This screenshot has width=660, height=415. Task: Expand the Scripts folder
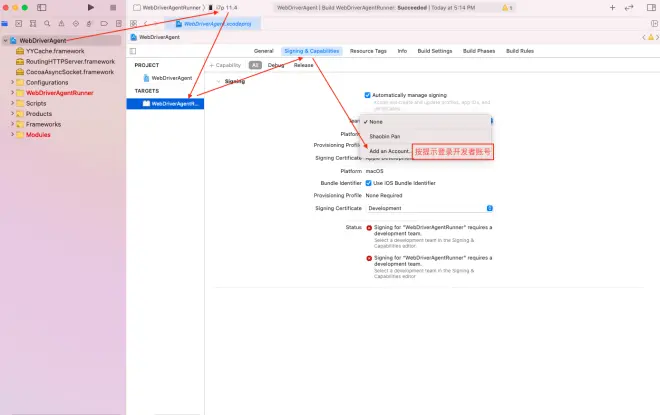point(12,103)
